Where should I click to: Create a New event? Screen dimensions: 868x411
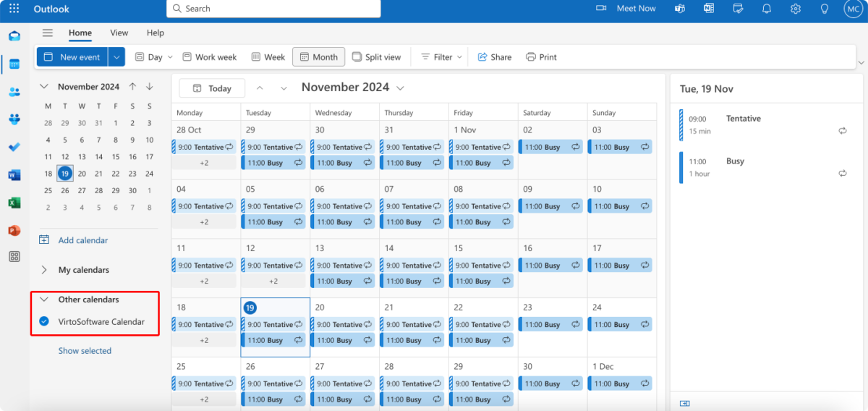pos(72,57)
